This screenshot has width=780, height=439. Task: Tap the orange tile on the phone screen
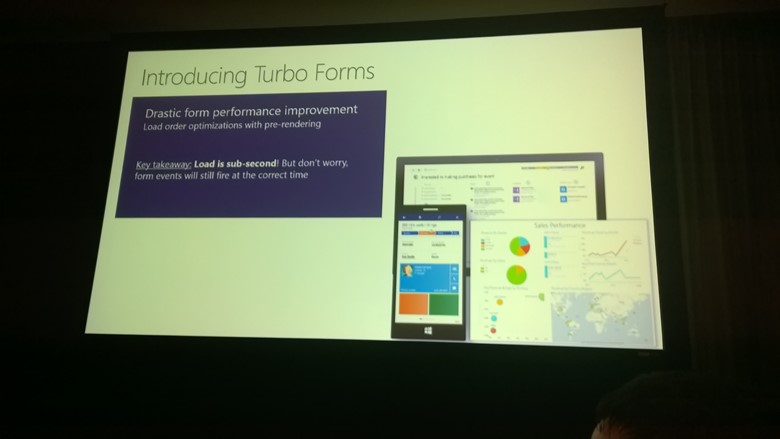point(415,303)
